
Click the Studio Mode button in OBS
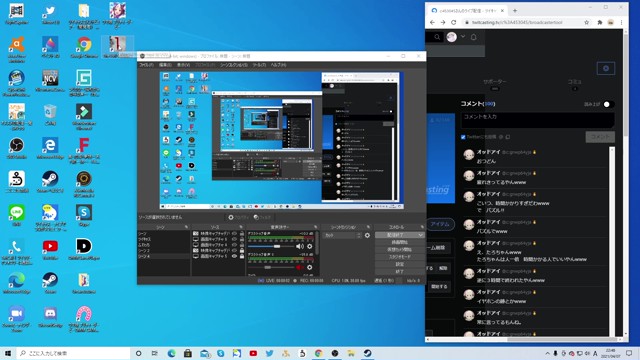(399, 257)
